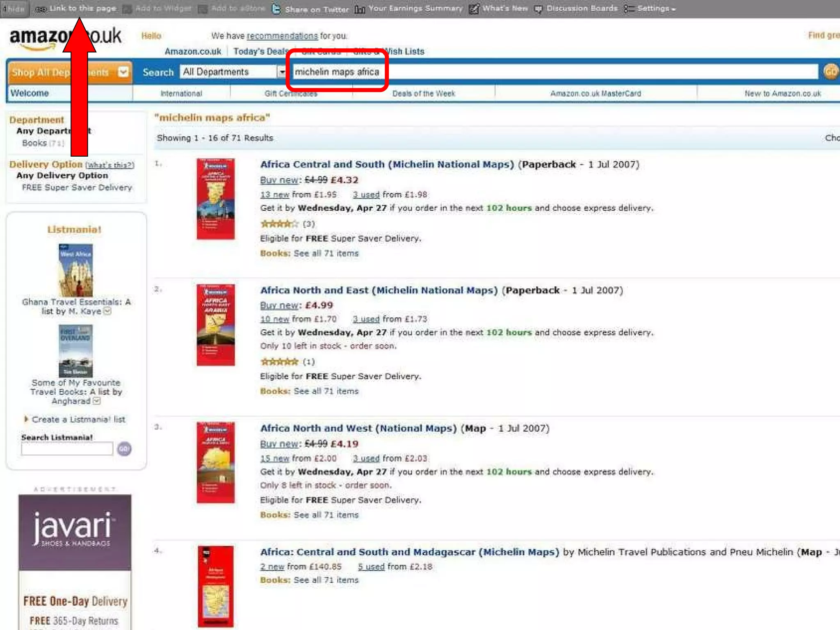Open Your Earnings Summary chart icon
Image resolution: width=840 pixels, height=630 pixels.
tap(360, 9)
